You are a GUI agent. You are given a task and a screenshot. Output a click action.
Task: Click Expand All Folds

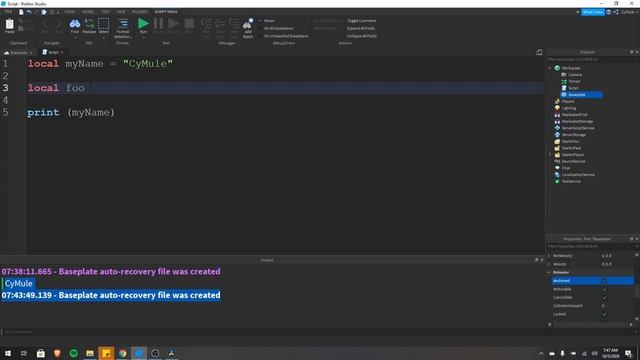361,28
